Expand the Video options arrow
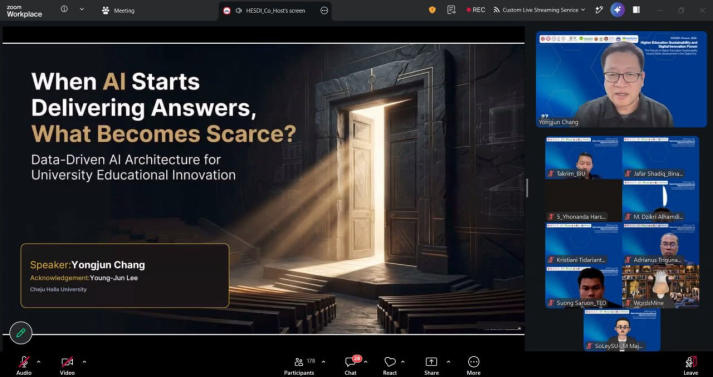The height and width of the screenshot is (377, 713). pos(84,362)
